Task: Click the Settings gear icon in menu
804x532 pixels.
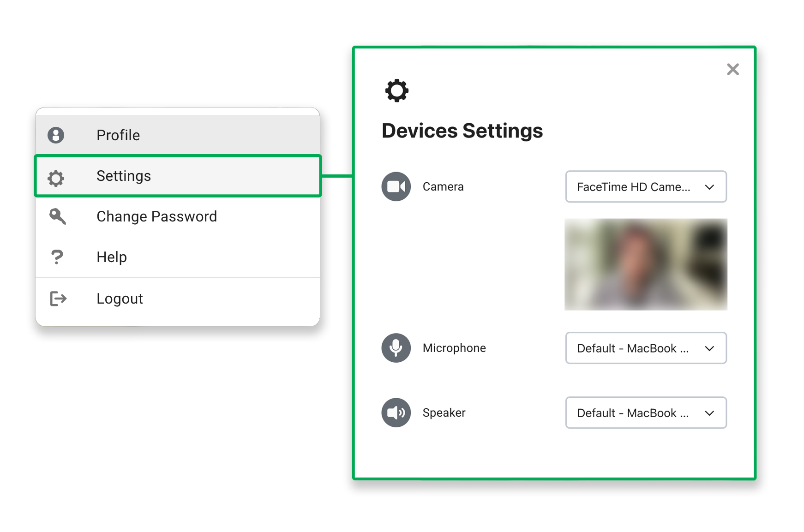Action: coord(56,178)
